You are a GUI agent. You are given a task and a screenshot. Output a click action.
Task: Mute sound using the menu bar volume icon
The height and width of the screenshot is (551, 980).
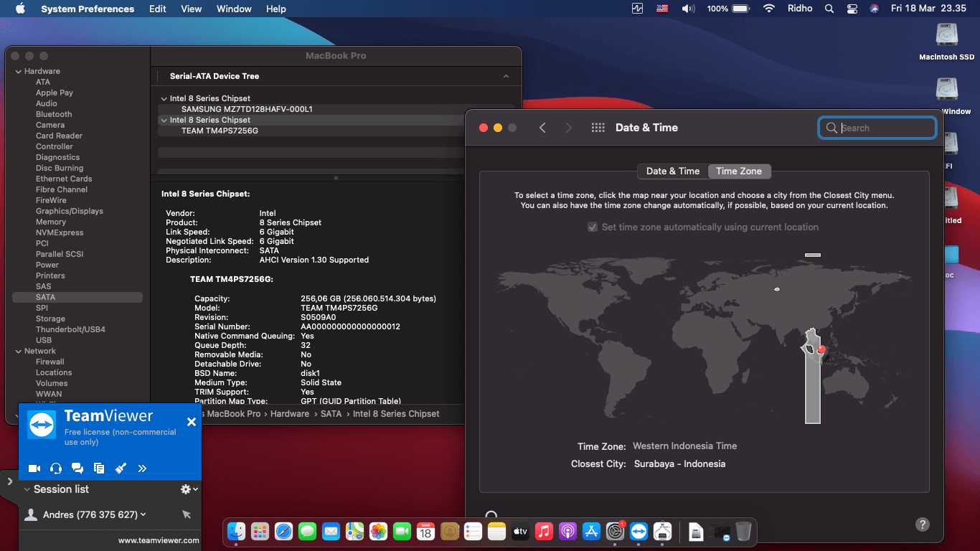[689, 9]
